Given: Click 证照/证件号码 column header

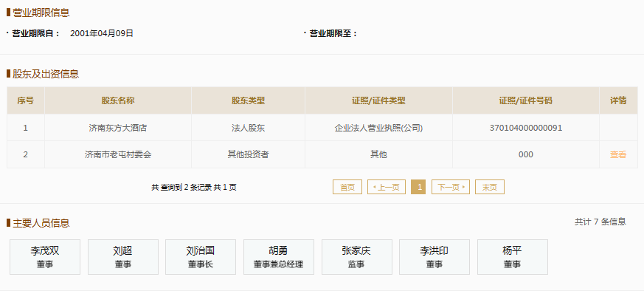Looking at the screenshot, I should click(x=526, y=100).
